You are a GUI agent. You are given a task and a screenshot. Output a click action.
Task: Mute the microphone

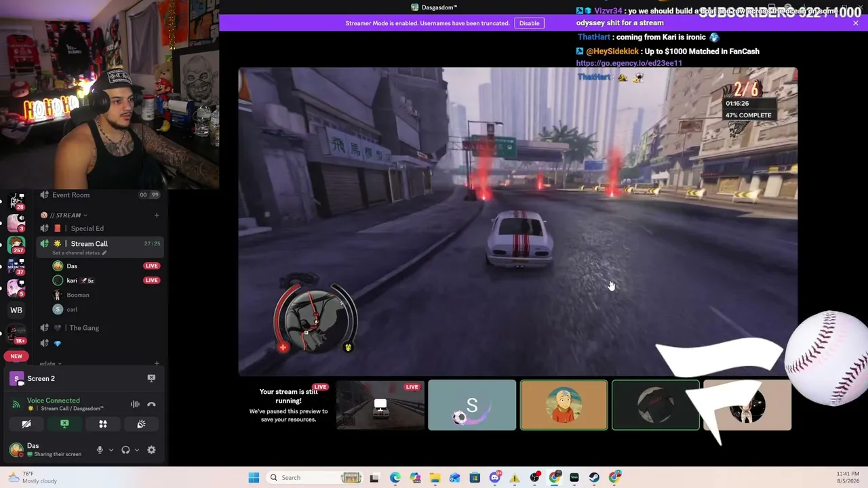100,450
